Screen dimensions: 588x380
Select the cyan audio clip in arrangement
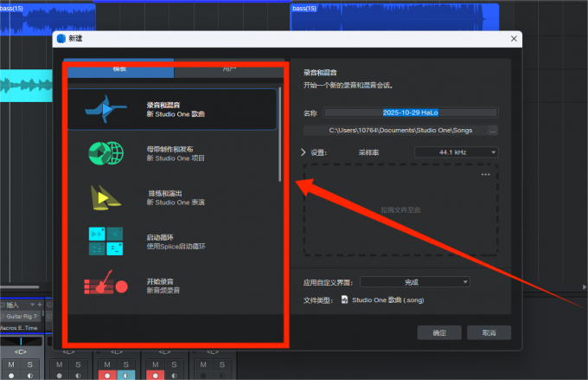26,86
